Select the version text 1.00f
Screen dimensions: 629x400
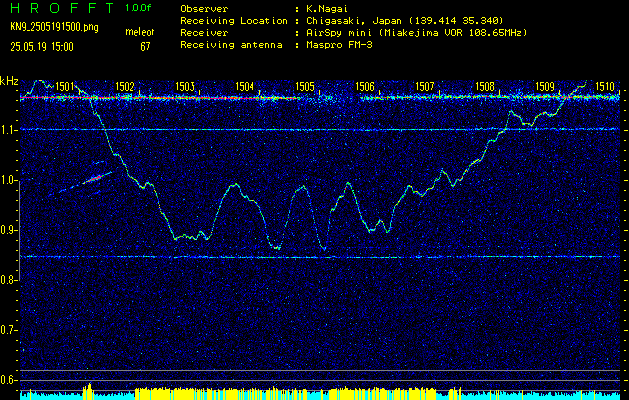[138, 8]
